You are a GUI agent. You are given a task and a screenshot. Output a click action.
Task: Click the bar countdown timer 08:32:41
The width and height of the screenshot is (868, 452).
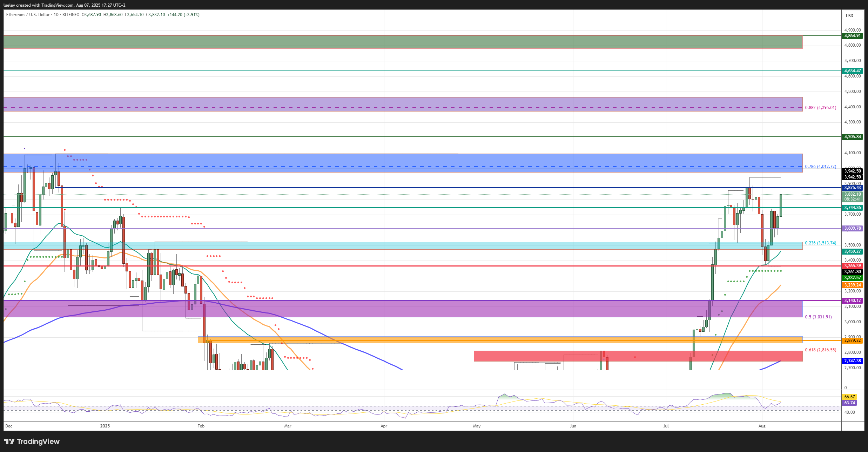[852, 199]
